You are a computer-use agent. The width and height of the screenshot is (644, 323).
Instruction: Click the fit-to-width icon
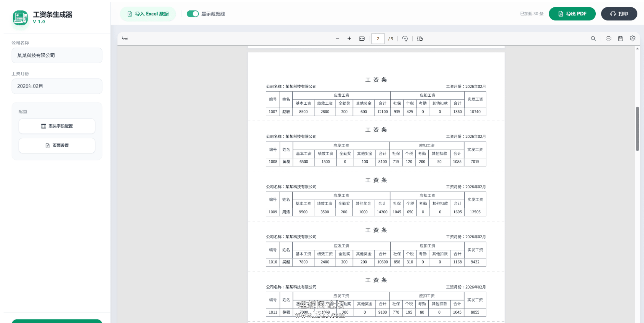click(x=362, y=39)
